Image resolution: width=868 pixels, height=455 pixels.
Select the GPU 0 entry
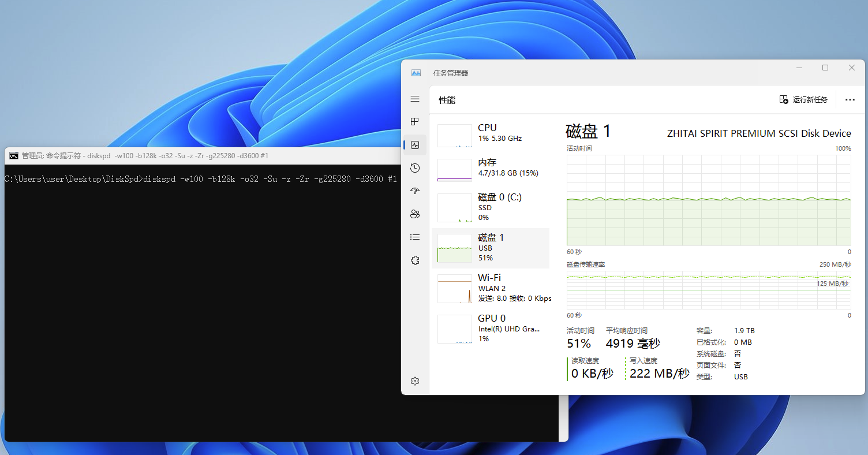click(491, 329)
